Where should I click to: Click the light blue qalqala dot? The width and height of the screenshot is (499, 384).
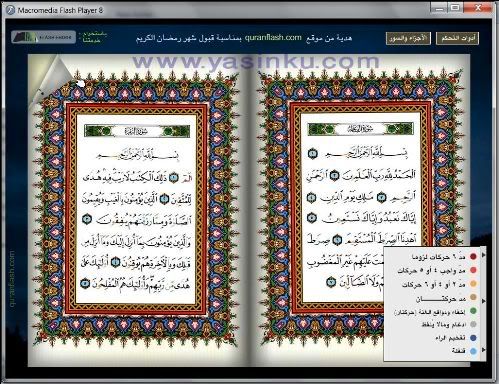(473, 351)
